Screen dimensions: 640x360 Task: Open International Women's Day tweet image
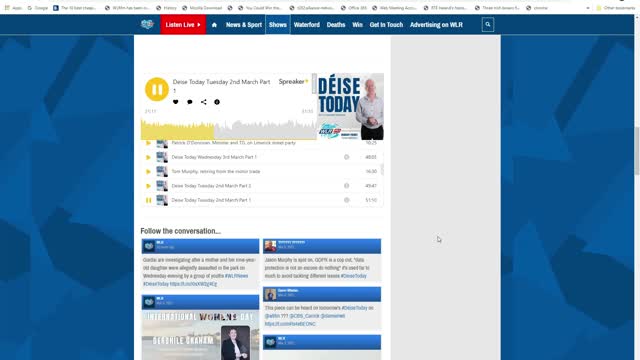coord(200,335)
